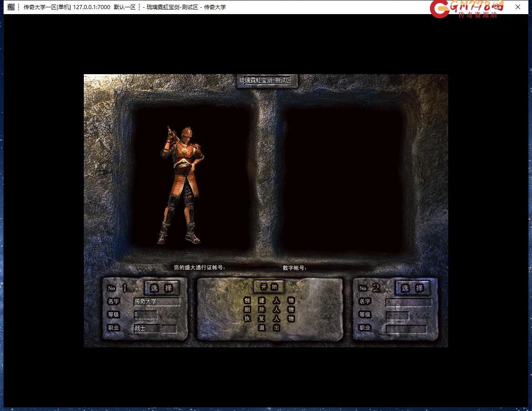532x411 pixels.
Task: Click 恢复人物 to restore a character
Action: (x=269, y=319)
